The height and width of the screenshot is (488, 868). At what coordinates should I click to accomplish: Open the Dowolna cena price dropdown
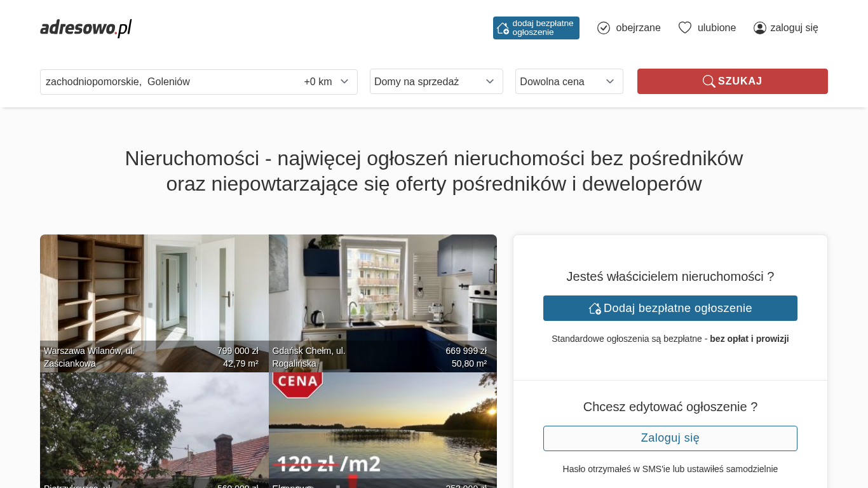(569, 81)
